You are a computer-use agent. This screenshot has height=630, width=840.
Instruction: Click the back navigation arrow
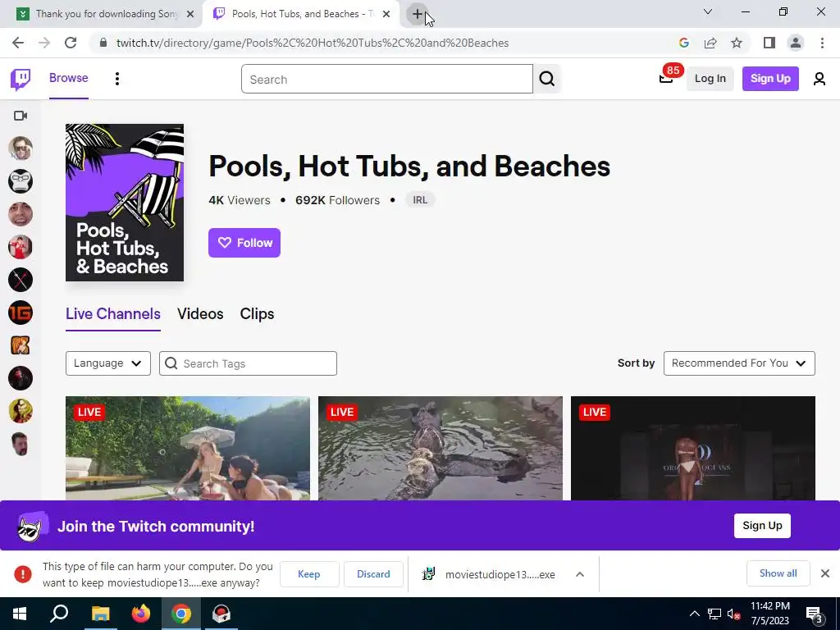point(18,43)
